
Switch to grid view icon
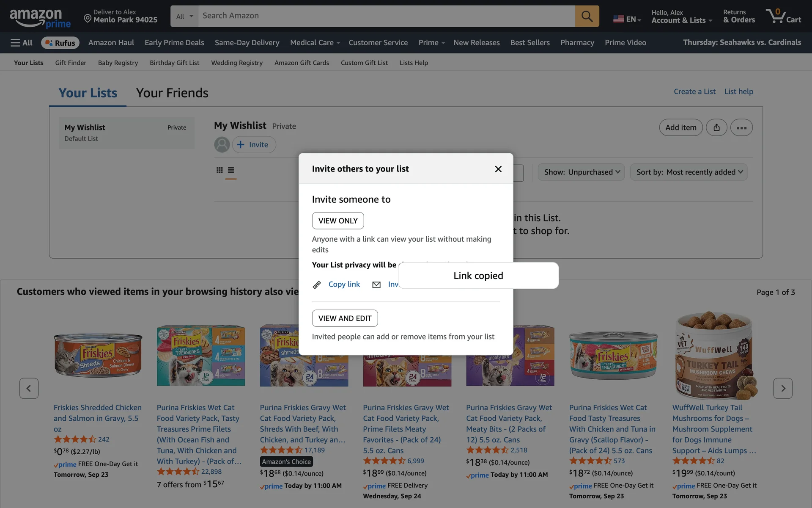[x=219, y=170]
